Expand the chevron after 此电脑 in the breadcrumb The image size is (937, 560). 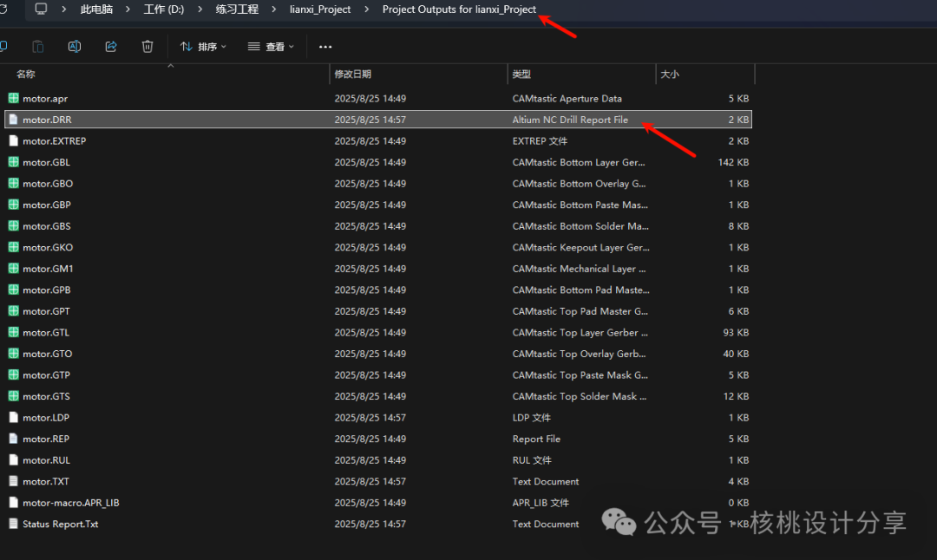click(127, 10)
